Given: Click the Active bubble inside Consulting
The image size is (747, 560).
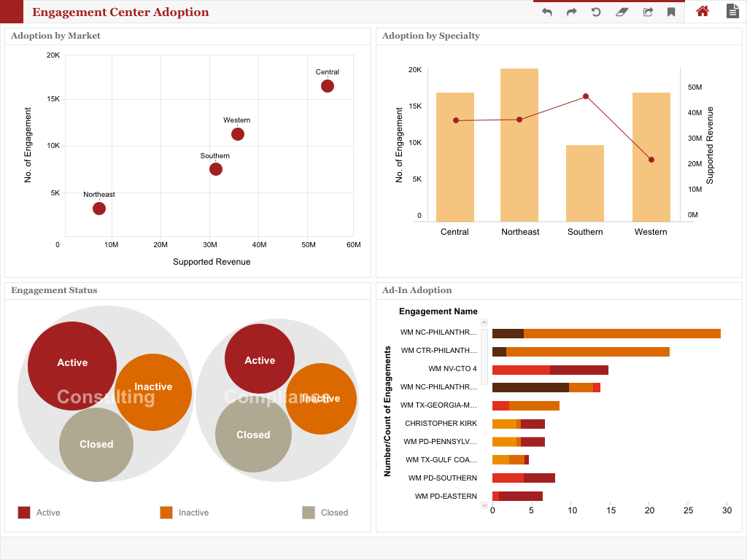Looking at the screenshot, I should pos(72,362).
